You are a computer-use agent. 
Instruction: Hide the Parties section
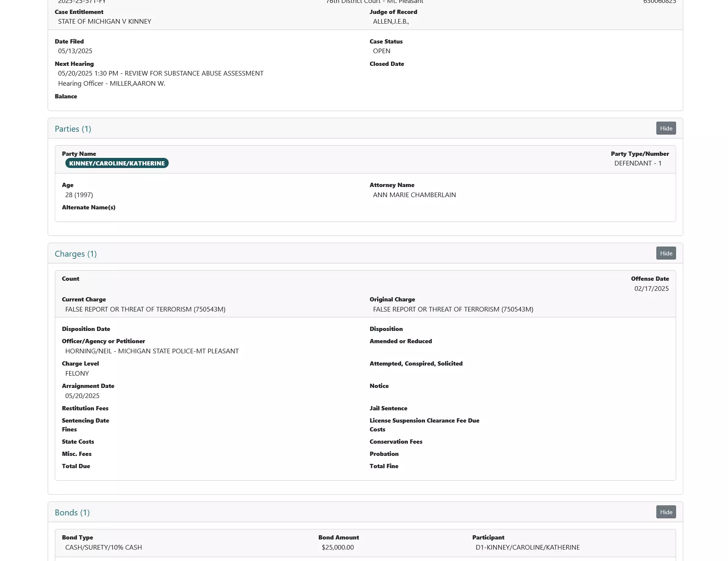[x=666, y=128]
